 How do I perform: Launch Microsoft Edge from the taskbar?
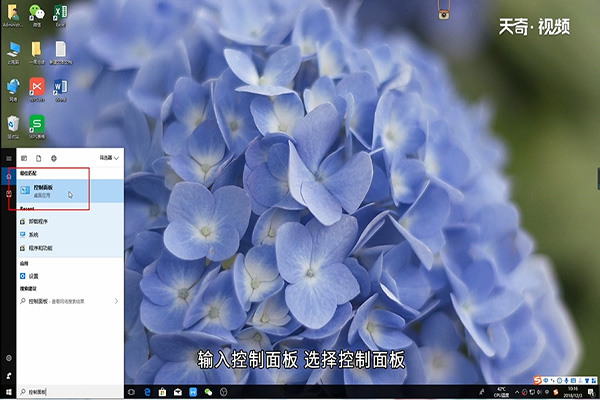click(147, 392)
